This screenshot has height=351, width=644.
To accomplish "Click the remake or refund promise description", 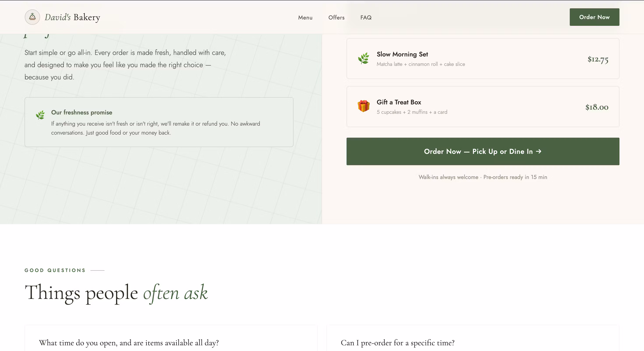I will click(156, 128).
